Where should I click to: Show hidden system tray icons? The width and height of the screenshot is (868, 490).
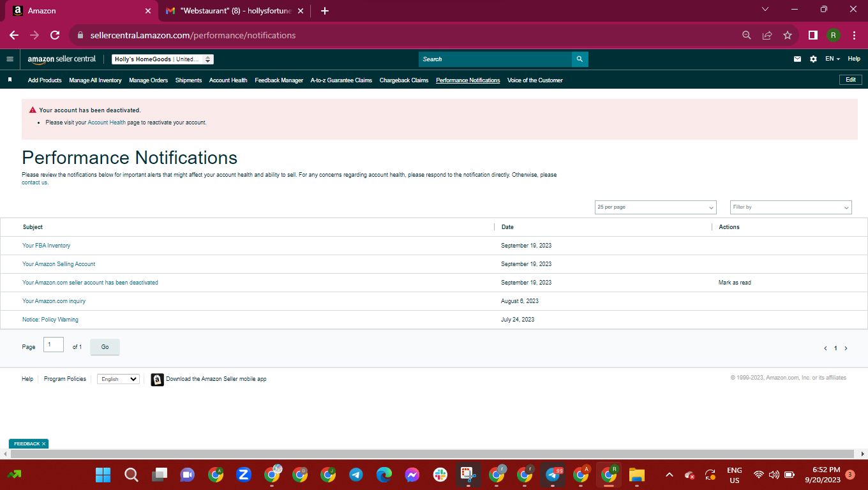(x=670, y=475)
